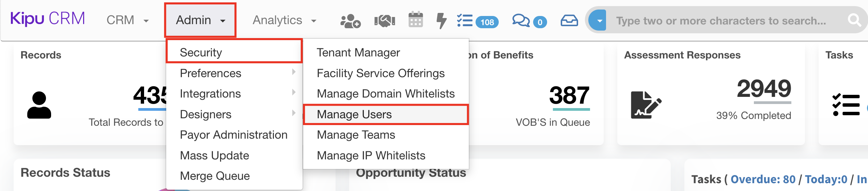
Task: Open the blue search filter dropdown
Action: tap(599, 20)
